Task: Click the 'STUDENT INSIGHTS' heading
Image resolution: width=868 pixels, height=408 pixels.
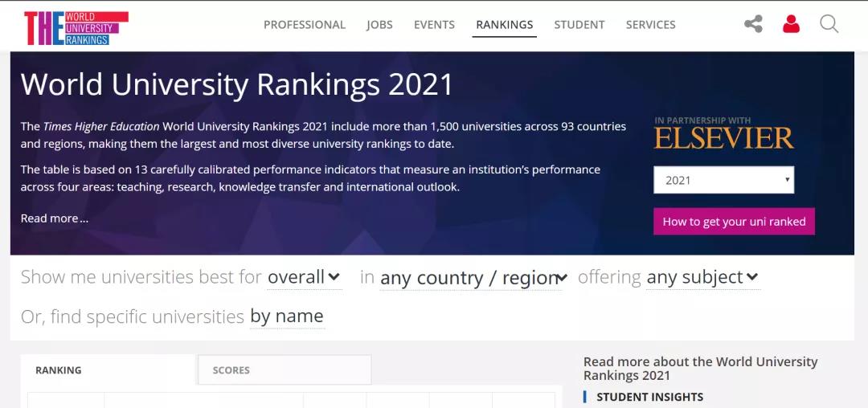Action: pos(650,397)
